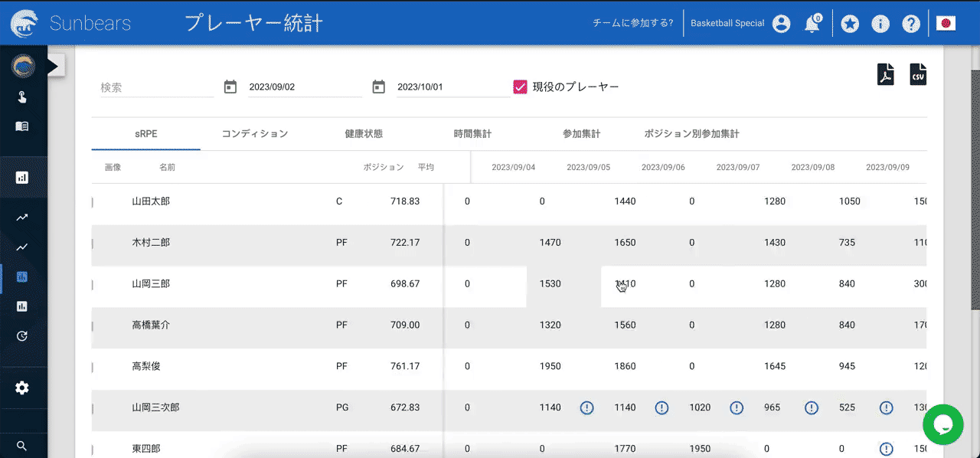Open the book icon in sidebar

[21, 126]
